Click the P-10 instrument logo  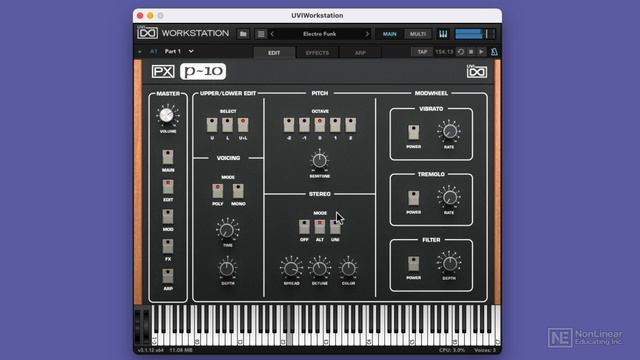point(203,71)
